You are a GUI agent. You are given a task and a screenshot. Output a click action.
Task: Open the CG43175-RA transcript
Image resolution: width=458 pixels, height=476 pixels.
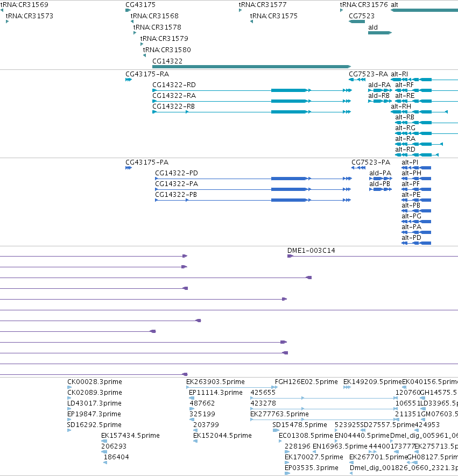pos(147,74)
